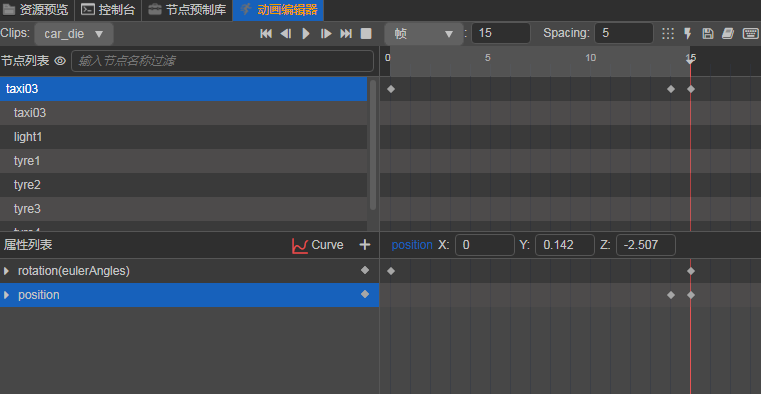Viewport: 761px width, 394px height.
Task: Select position keyframe at frame 14
Action: [671, 295]
